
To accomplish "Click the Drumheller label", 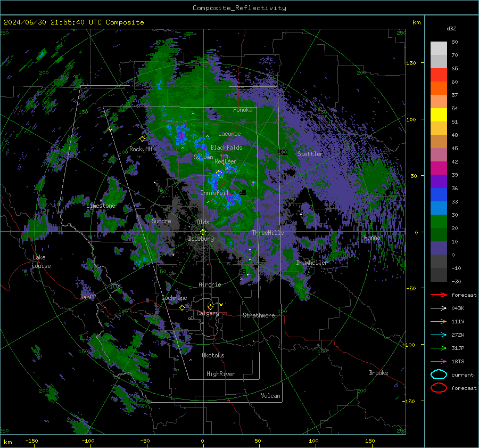I will [312, 263].
